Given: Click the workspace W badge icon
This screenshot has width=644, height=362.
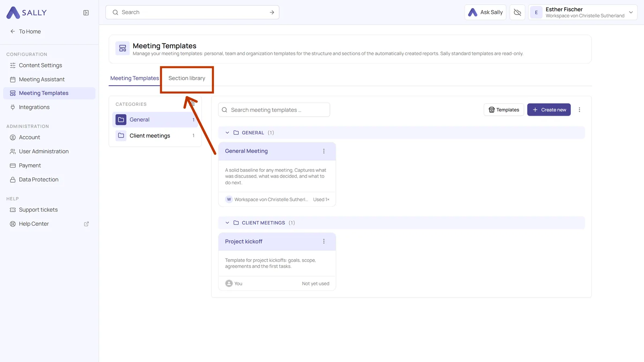Looking at the screenshot, I should click(x=229, y=200).
